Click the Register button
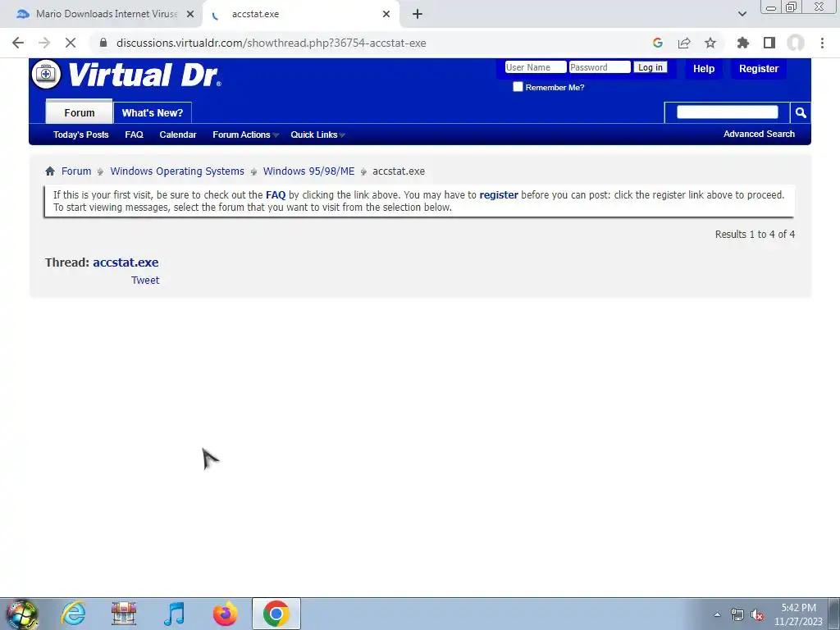Viewport: 840px width, 630px height. click(x=759, y=69)
